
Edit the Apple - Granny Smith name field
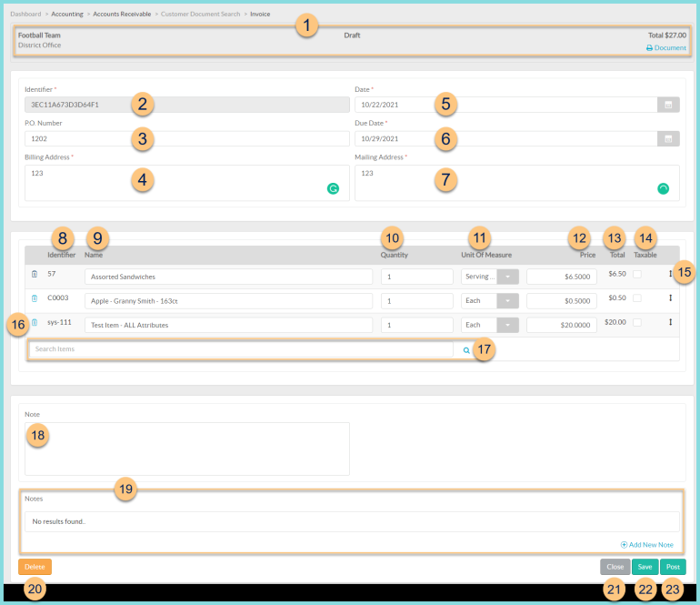pyautogui.click(x=228, y=301)
